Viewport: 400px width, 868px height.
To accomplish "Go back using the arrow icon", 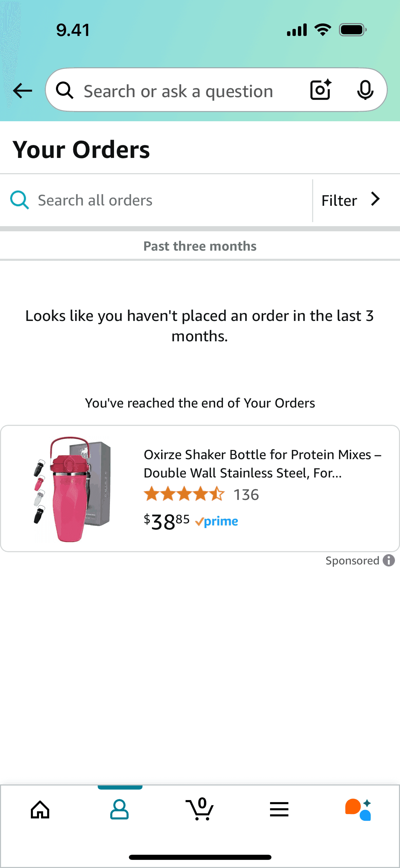I will [22, 90].
